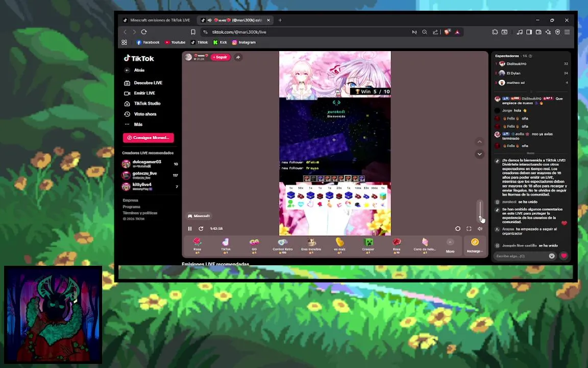Screen dimensions: 588x368
Task: Select Emitir LIVE in the sidebar
Action: tap(139, 93)
